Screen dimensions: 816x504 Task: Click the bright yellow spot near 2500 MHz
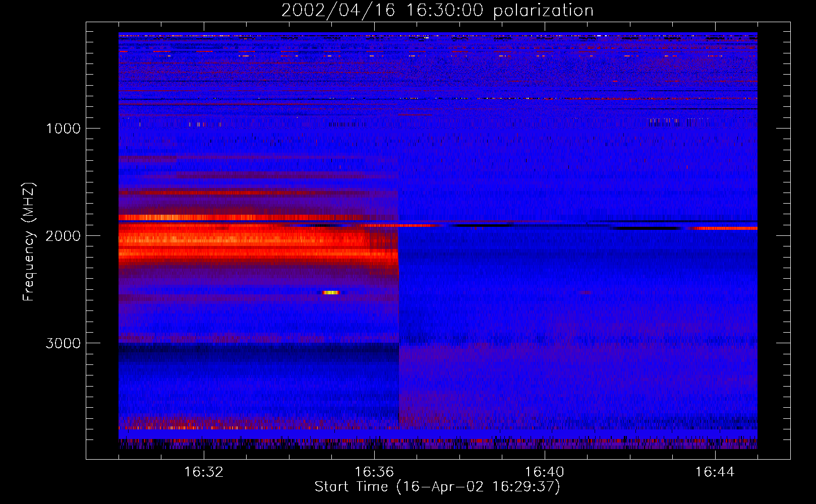[x=331, y=292]
